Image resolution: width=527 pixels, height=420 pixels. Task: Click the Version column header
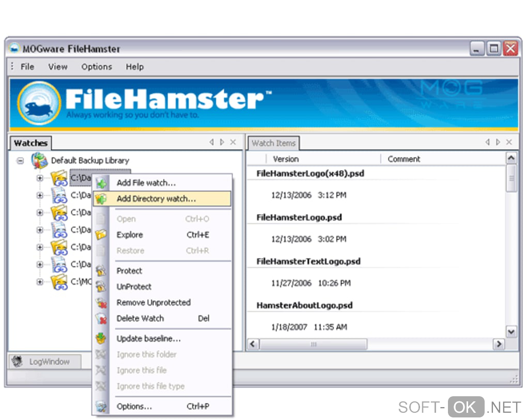pyautogui.click(x=323, y=159)
